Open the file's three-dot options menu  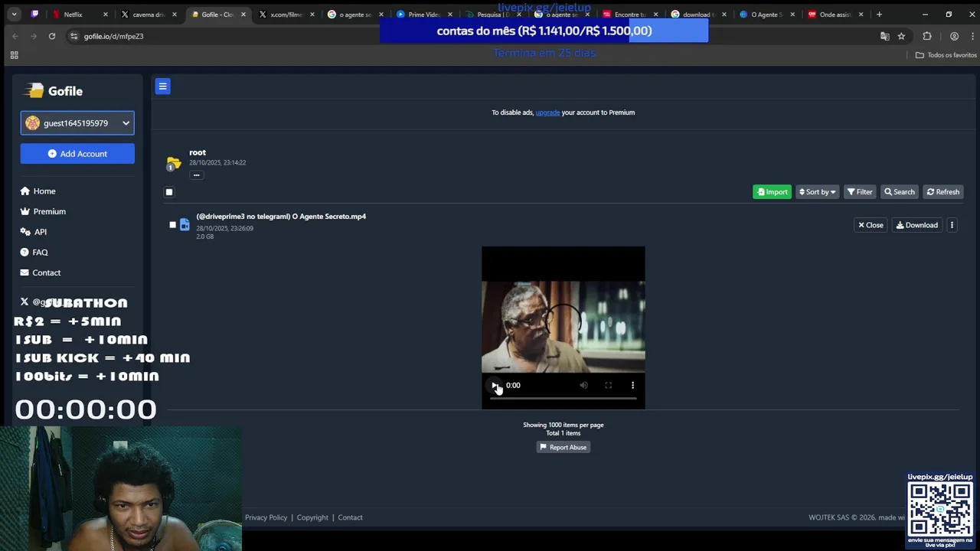(x=952, y=225)
